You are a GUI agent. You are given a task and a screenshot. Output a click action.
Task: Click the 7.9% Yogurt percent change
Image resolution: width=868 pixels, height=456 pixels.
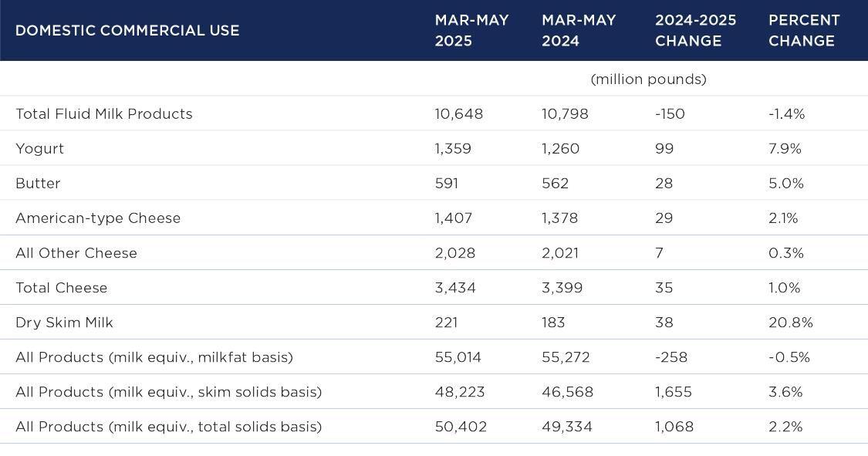tap(785, 149)
